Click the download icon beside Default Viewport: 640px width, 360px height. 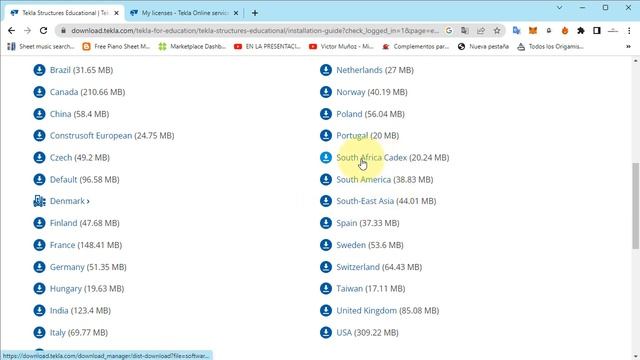pyautogui.click(x=39, y=180)
